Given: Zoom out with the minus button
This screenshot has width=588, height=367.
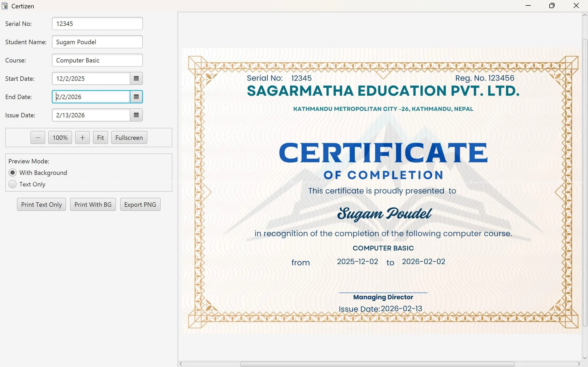Looking at the screenshot, I should 38,137.
